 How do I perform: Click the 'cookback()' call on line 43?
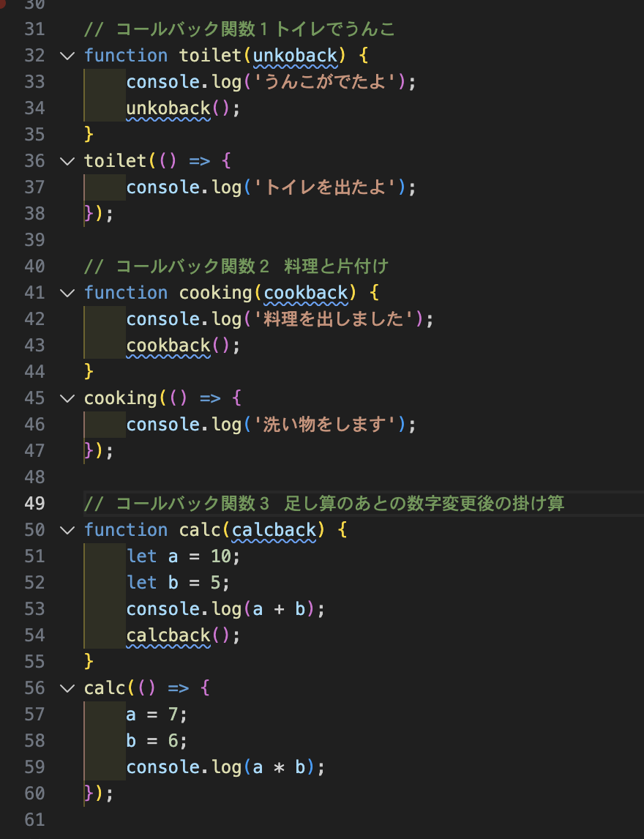(x=178, y=346)
